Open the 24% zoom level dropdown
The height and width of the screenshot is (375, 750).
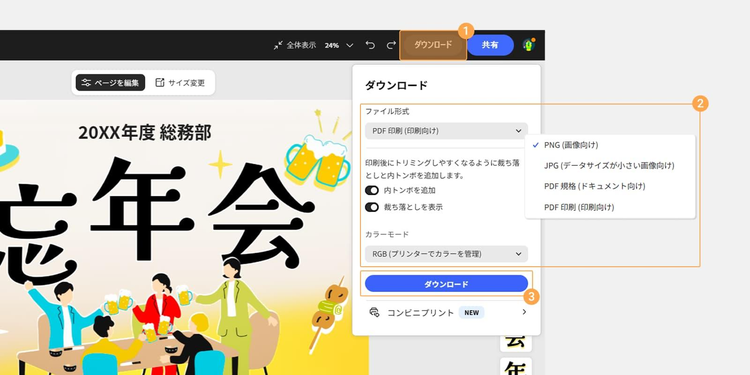[339, 45]
